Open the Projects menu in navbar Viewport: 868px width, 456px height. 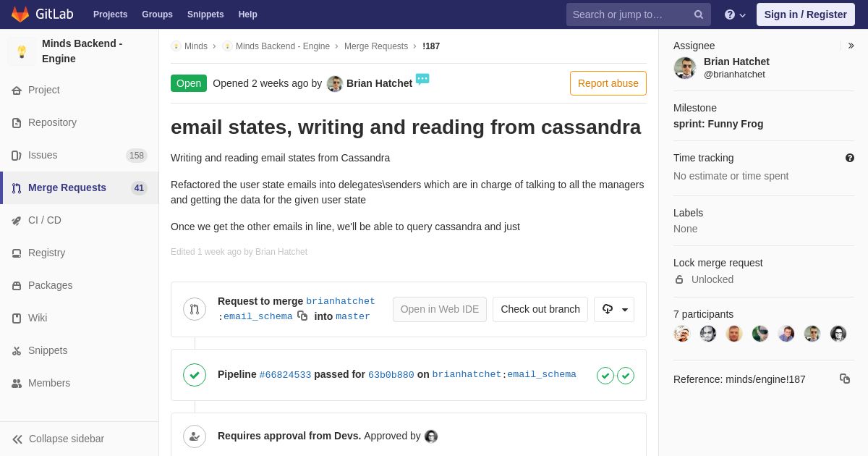pos(110,14)
